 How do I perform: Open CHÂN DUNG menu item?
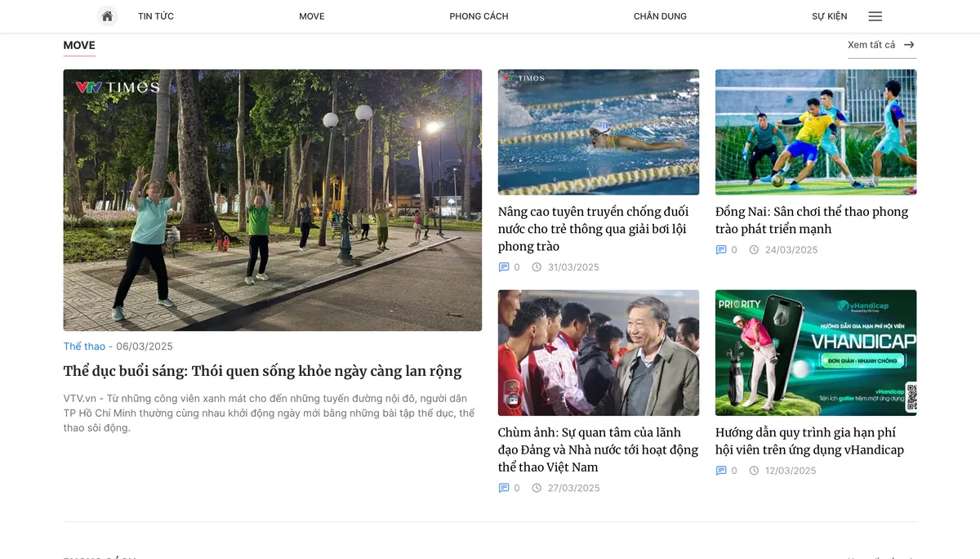click(660, 16)
